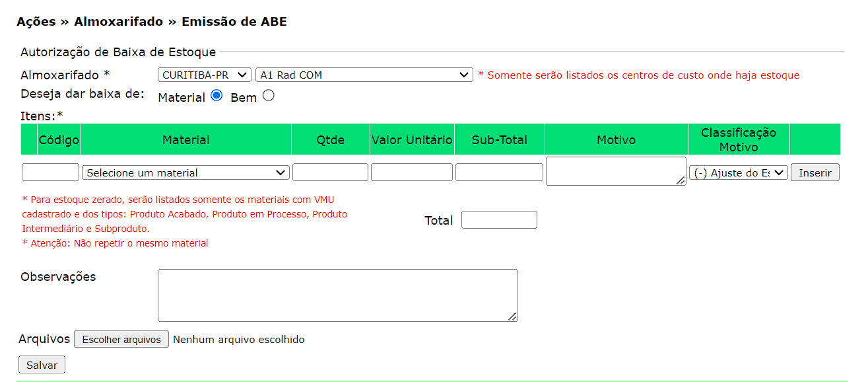Click the Material column header
Viewport: 868px width, 382px height.
pyautogui.click(x=185, y=139)
